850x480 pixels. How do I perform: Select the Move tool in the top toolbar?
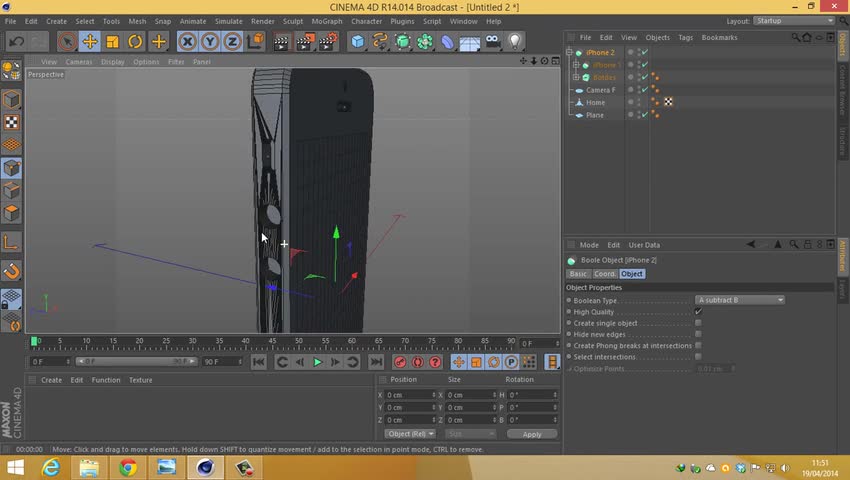click(x=90, y=41)
